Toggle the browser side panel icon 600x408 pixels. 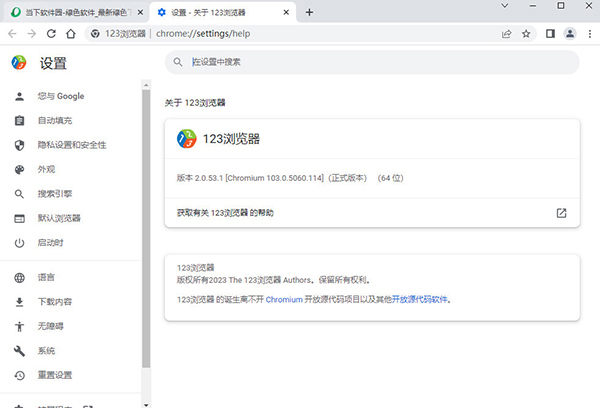click(551, 33)
